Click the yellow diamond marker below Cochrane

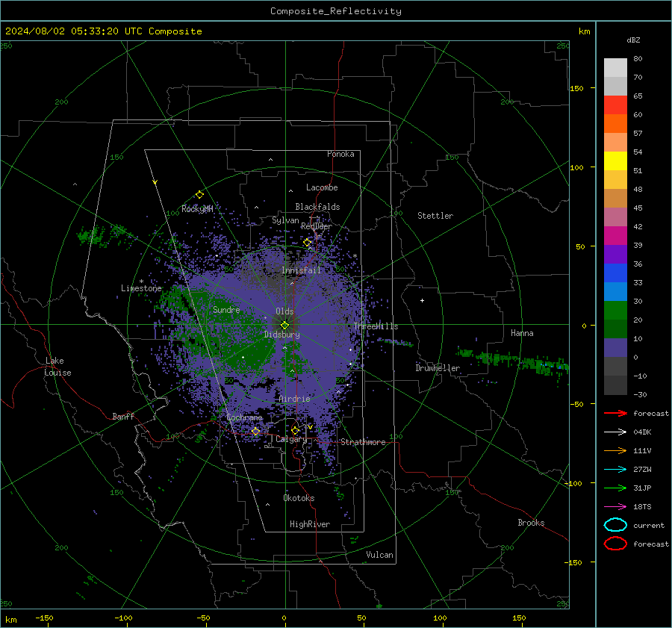click(255, 431)
